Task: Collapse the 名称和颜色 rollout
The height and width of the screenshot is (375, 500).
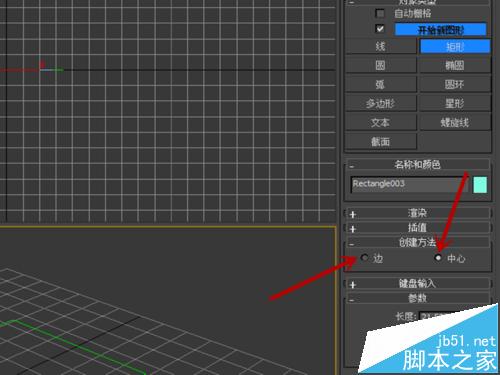Action: point(418,164)
